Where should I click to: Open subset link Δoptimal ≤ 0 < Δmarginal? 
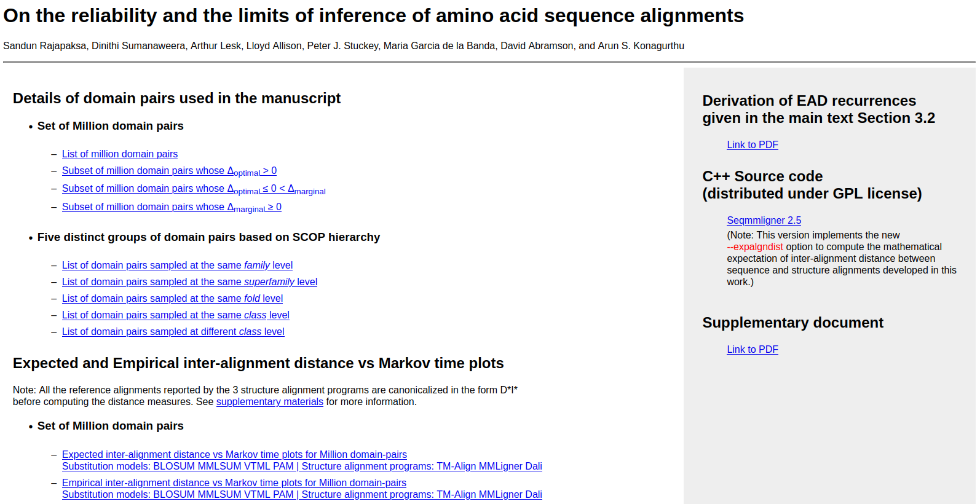pyautogui.click(x=193, y=189)
